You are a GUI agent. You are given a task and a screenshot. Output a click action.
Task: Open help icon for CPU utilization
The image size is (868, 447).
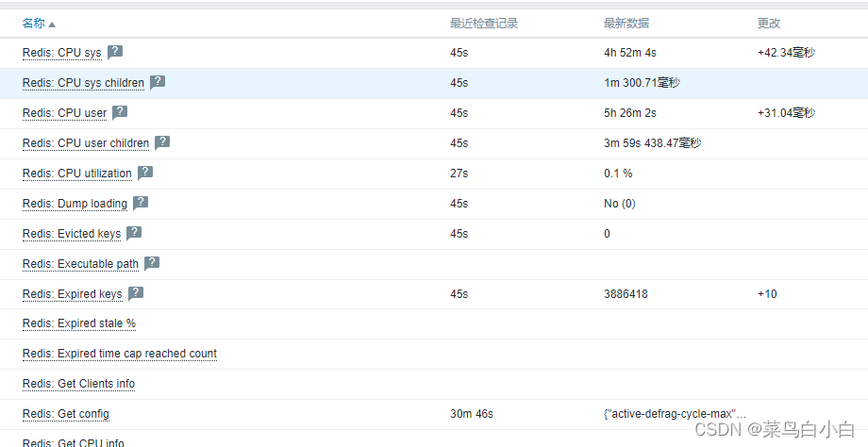[145, 173]
